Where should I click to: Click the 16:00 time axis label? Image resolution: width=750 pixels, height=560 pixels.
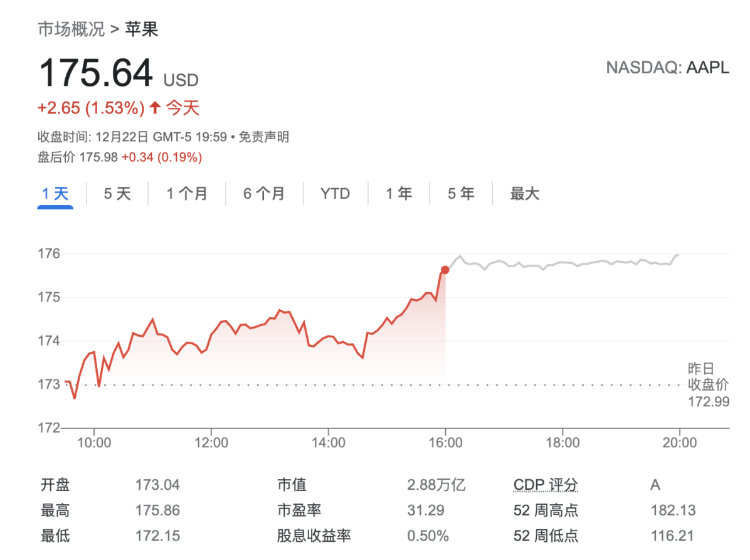(445, 443)
